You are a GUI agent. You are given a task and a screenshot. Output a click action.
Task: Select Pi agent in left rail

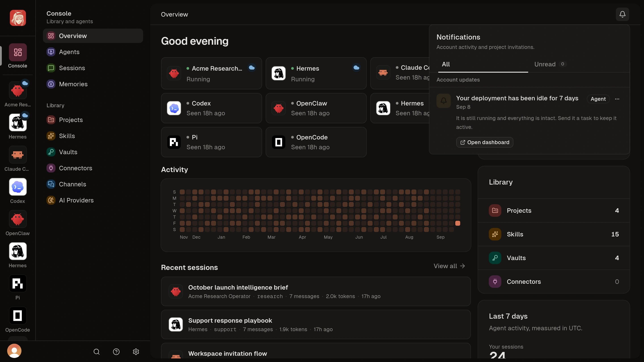point(17,288)
